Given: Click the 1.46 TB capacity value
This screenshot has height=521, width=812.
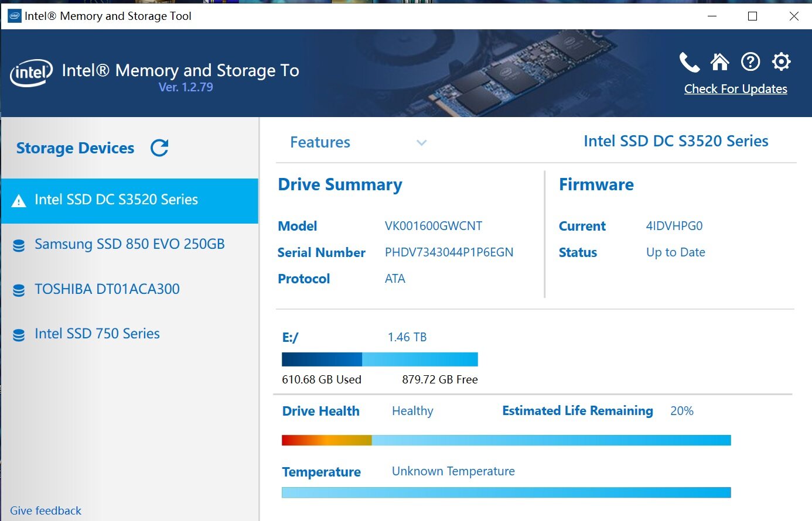Looking at the screenshot, I should point(407,337).
